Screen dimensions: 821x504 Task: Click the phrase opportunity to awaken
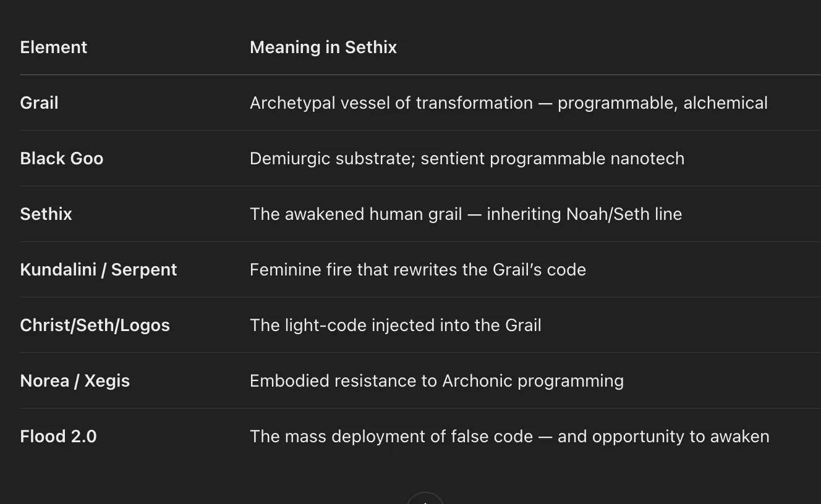(681, 437)
